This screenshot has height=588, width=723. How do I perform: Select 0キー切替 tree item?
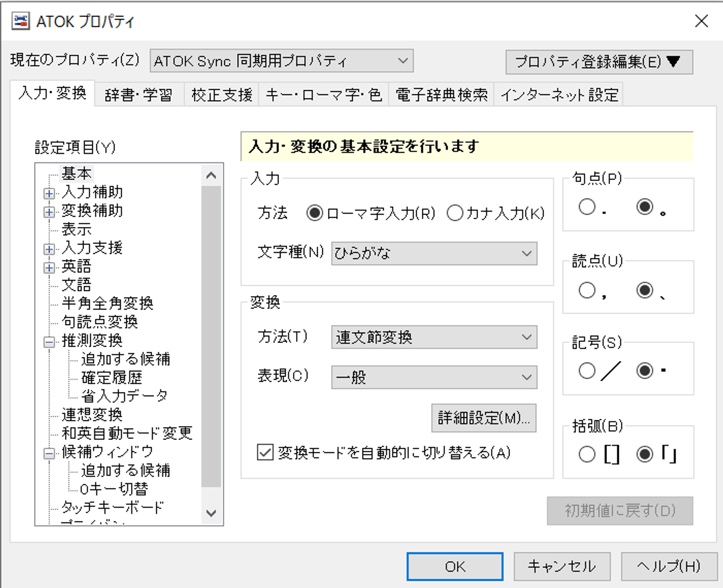tap(114, 489)
